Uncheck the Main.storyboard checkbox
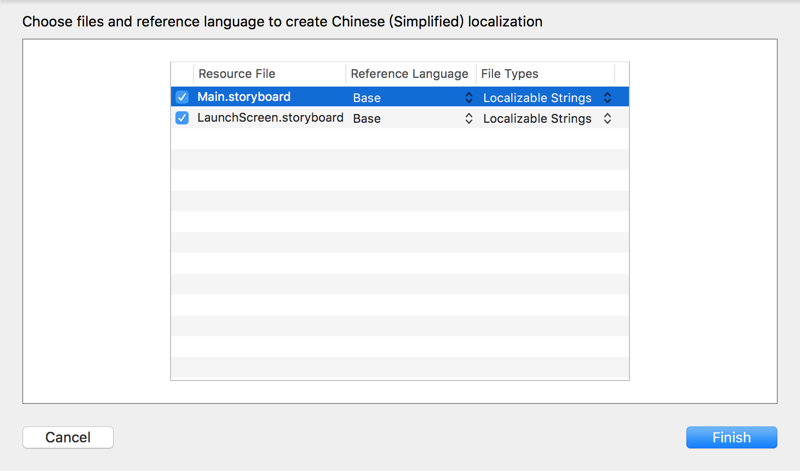The image size is (800, 471). coord(182,98)
